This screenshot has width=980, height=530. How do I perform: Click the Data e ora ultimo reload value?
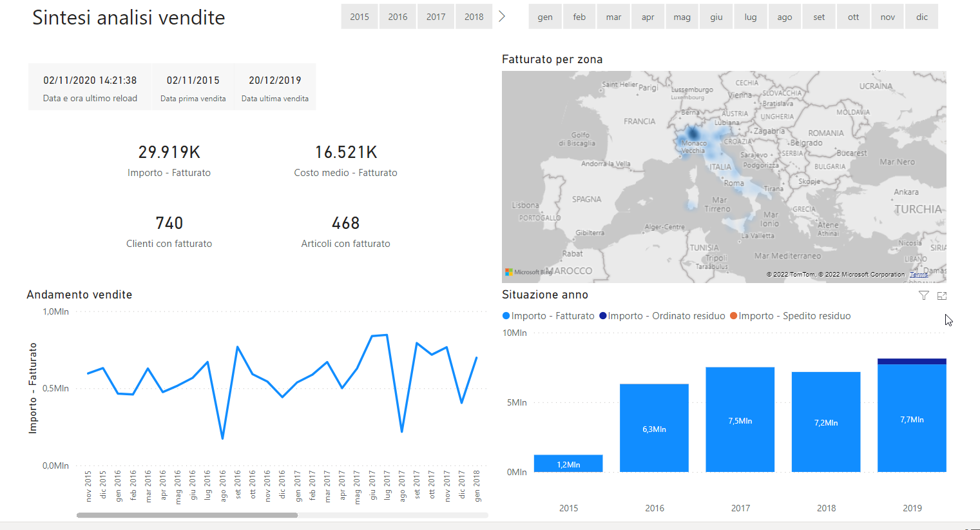tap(90, 81)
